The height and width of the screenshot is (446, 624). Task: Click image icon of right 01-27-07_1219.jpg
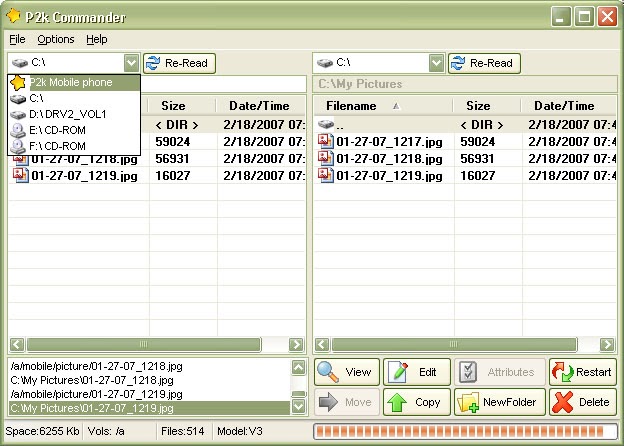tap(326, 175)
